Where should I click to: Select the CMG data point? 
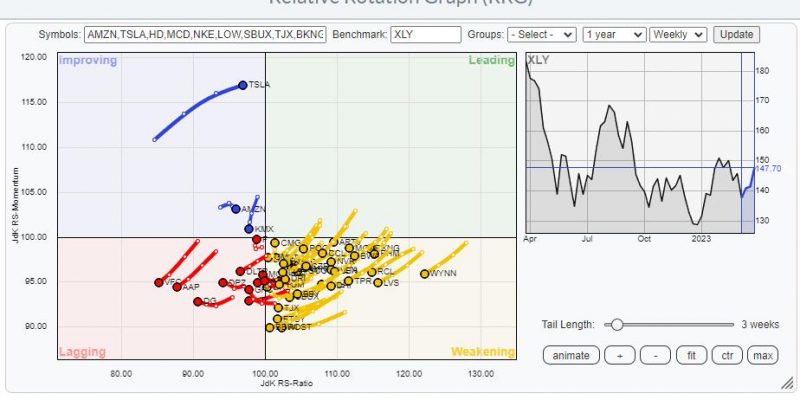click(275, 243)
